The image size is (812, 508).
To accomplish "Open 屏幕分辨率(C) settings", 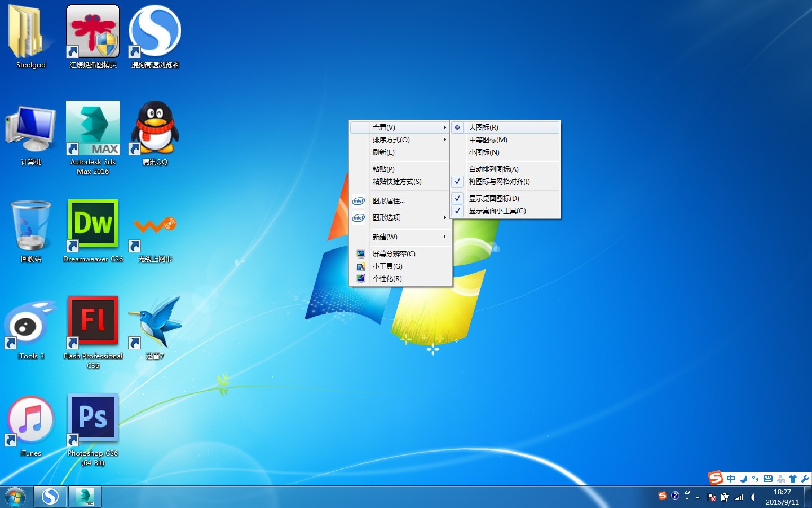I will tap(393, 253).
